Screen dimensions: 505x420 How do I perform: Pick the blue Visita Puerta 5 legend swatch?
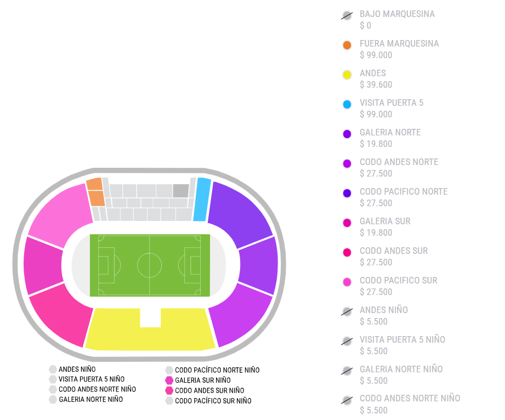click(x=347, y=105)
